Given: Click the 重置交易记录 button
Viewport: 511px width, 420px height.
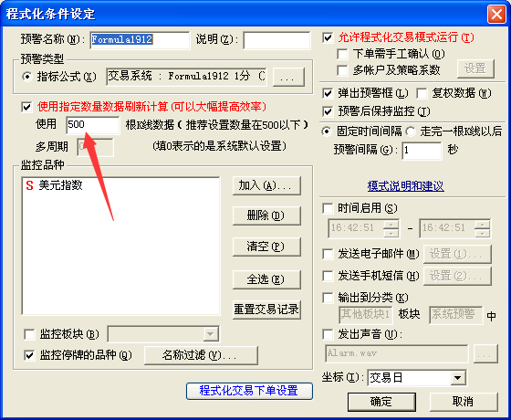Looking at the screenshot, I should point(266,310).
